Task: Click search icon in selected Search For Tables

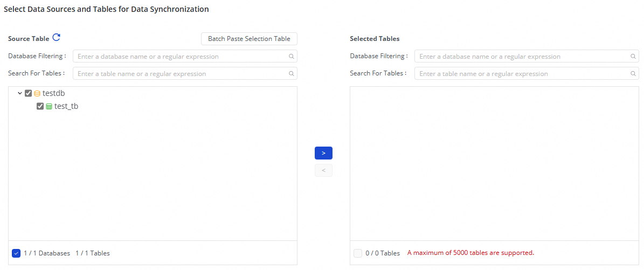Action: pos(633,73)
